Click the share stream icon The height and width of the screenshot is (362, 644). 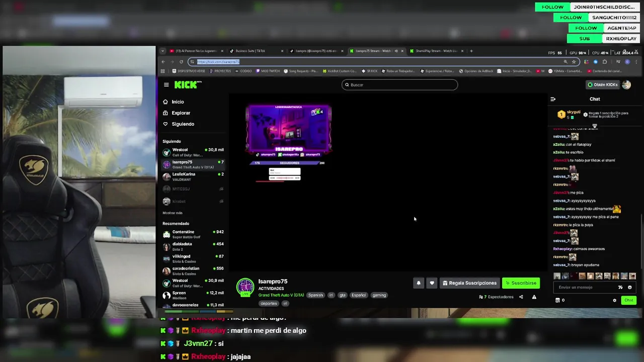tap(521, 297)
